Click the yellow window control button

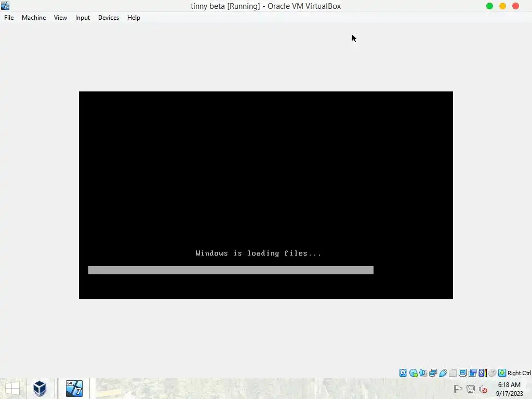pos(502,6)
